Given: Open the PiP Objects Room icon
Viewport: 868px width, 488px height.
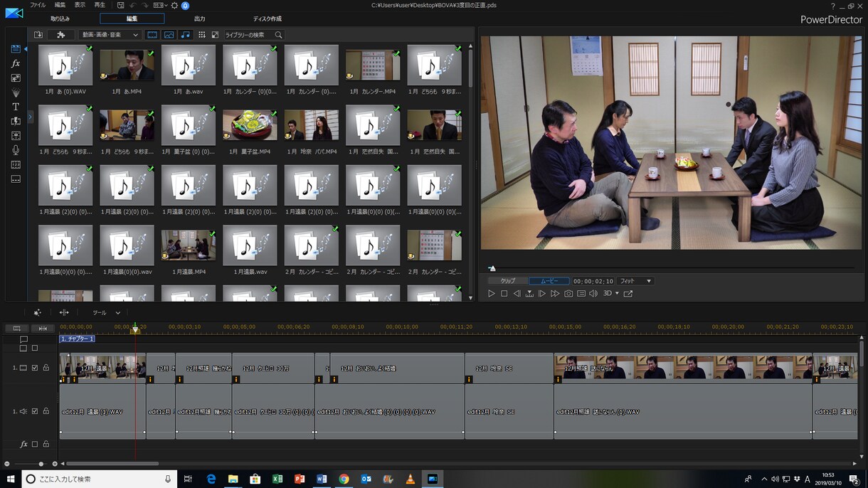Looking at the screenshot, I should pos(16,78).
